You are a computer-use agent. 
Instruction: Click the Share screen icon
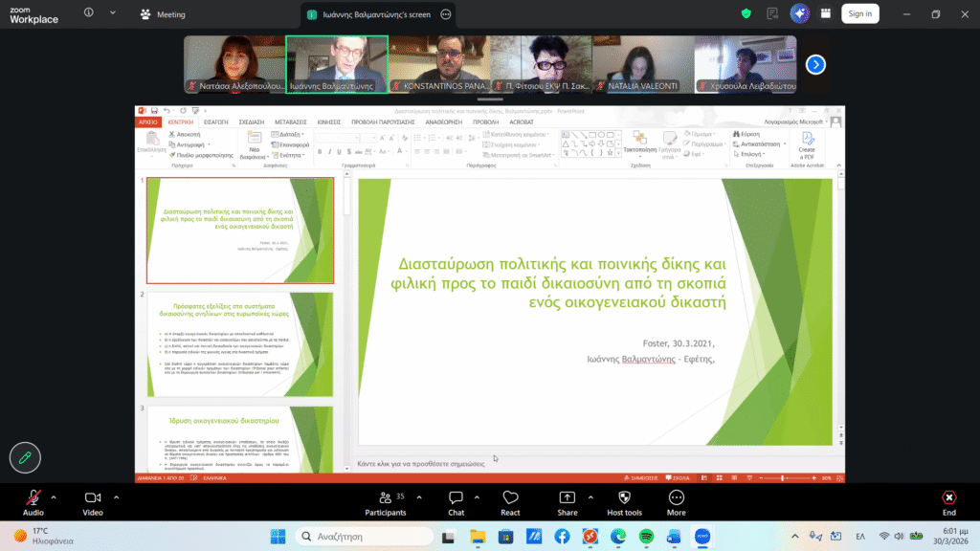click(568, 498)
